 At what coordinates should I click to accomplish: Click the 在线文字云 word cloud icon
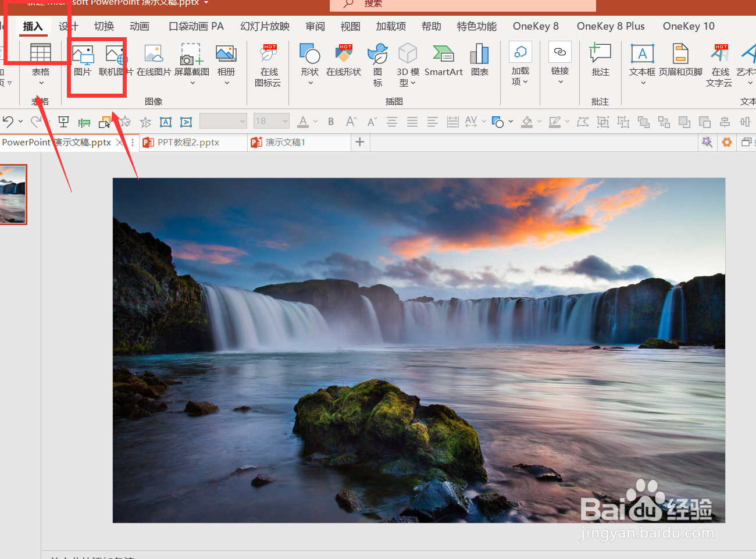click(x=719, y=65)
